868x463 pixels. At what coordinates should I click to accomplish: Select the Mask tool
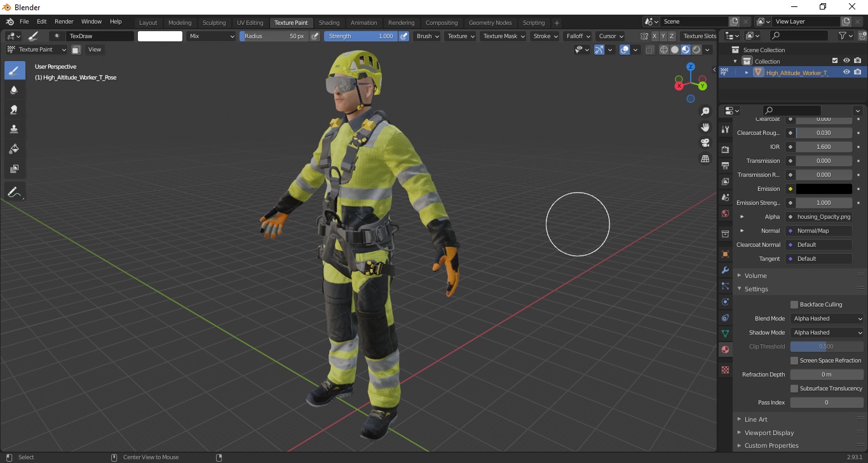point(15,169)
